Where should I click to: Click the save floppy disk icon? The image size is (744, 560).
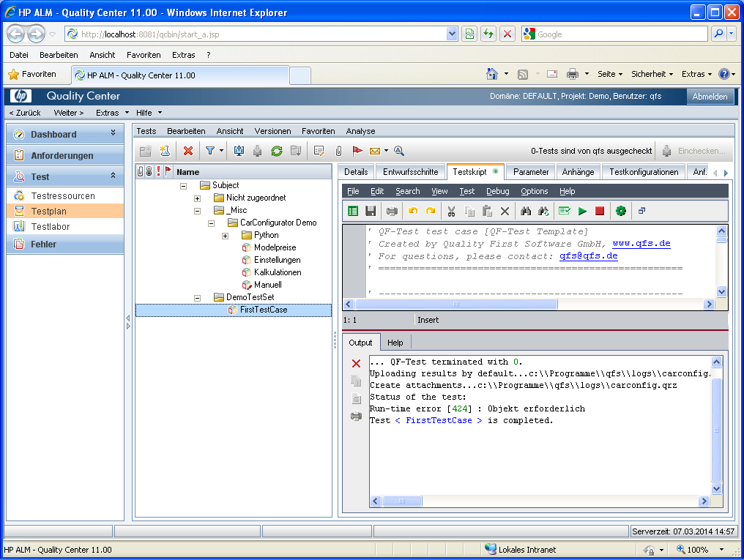pyautogui.click(x=371, y=211)
